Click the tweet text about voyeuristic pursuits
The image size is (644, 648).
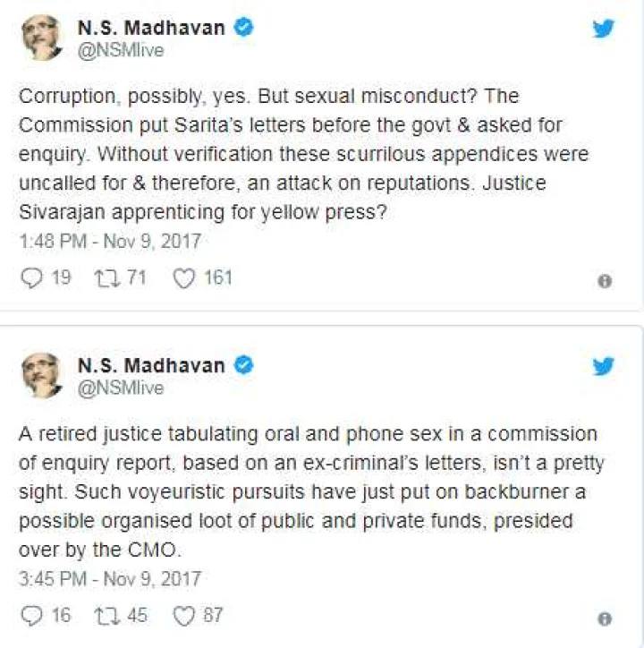pos(311,491)
